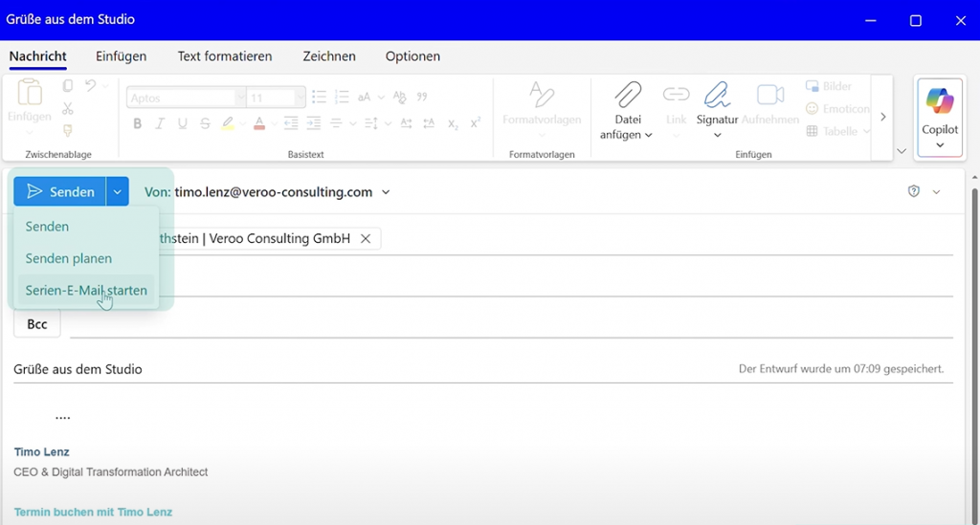Select Senden planen menu entry
Image resolution: width=980 pixels, height=525 pixels.
pos(85,258)
